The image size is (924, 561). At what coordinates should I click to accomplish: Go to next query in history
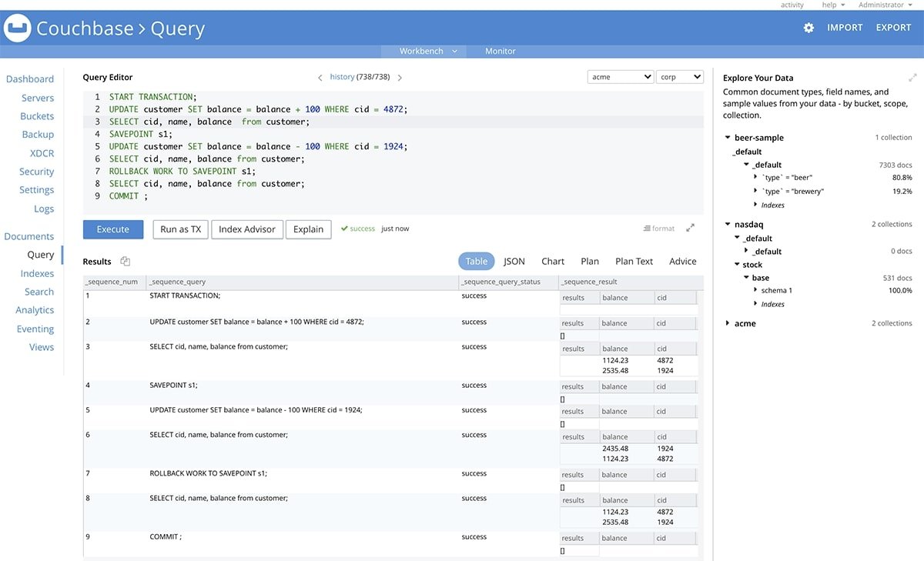400,78
